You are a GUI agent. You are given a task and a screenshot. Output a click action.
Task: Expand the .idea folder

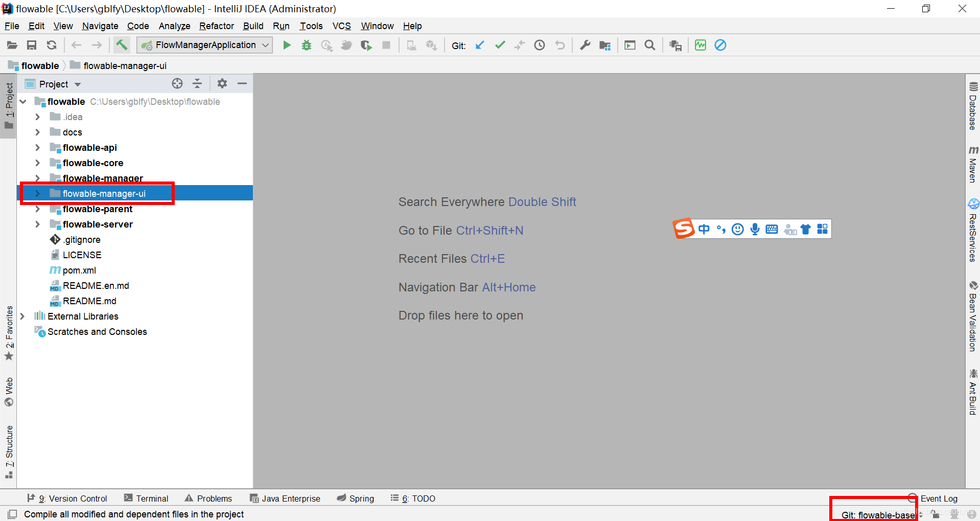[x=37, y=117]
